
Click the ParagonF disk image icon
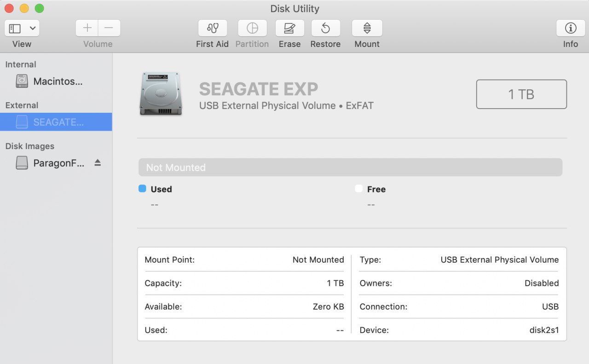tap(22, 163)
